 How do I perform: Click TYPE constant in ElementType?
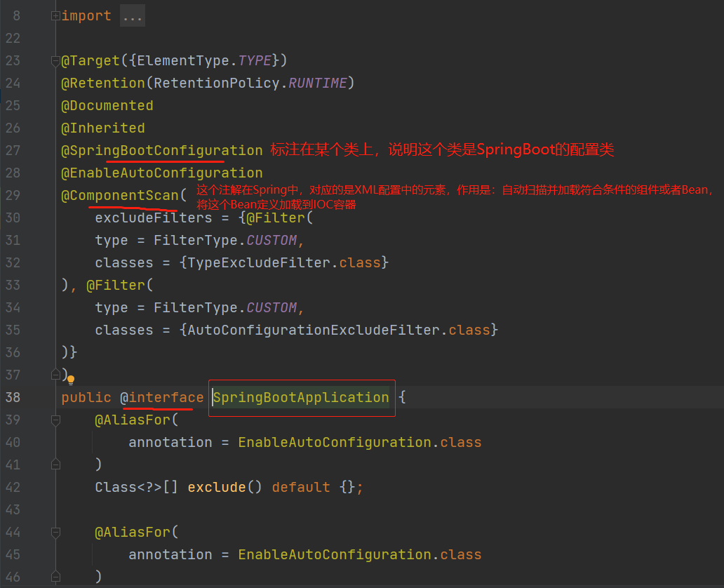pyautogui.click(x=255, y=61)
